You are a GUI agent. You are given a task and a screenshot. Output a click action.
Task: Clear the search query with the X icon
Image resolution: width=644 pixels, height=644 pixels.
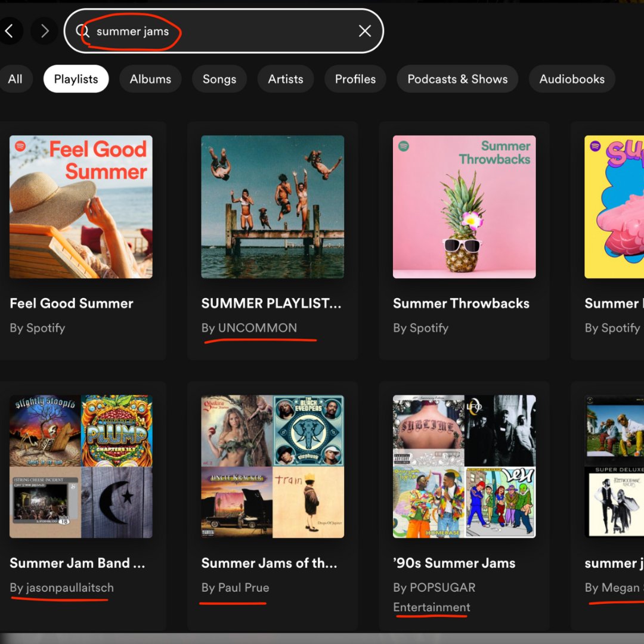tap(364, 31)
